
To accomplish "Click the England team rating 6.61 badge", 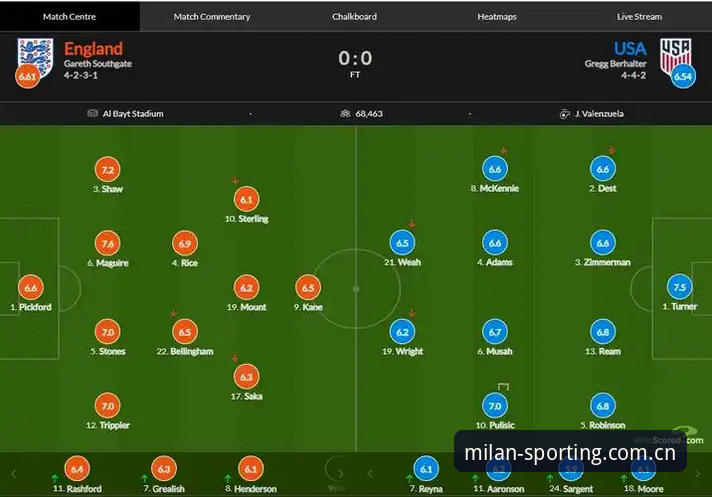I will (x=28, y=76).
